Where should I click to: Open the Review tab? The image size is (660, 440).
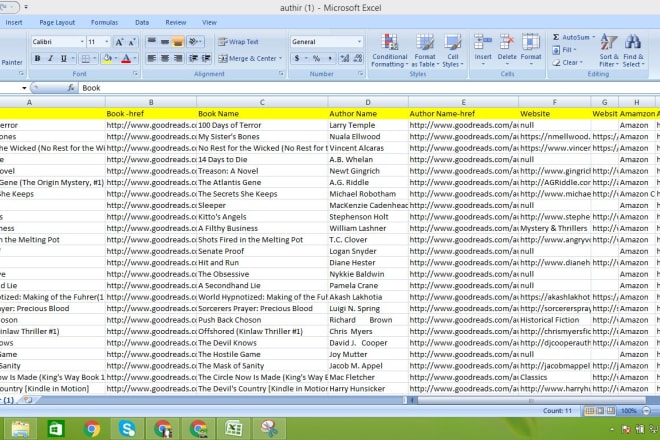click(x=176, y=23)
